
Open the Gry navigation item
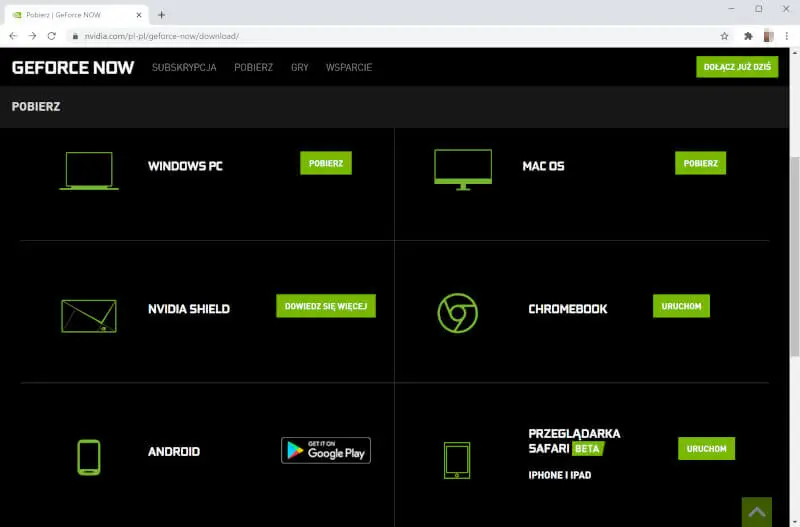click(299, 67)
